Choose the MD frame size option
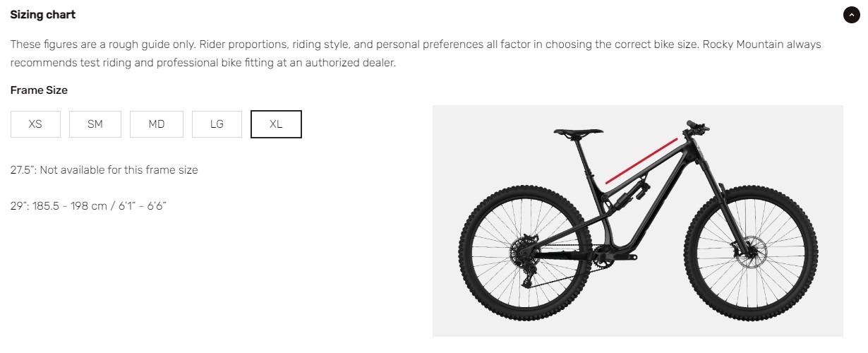Viewport: 868px width, 353px height. tap(157, 124)
